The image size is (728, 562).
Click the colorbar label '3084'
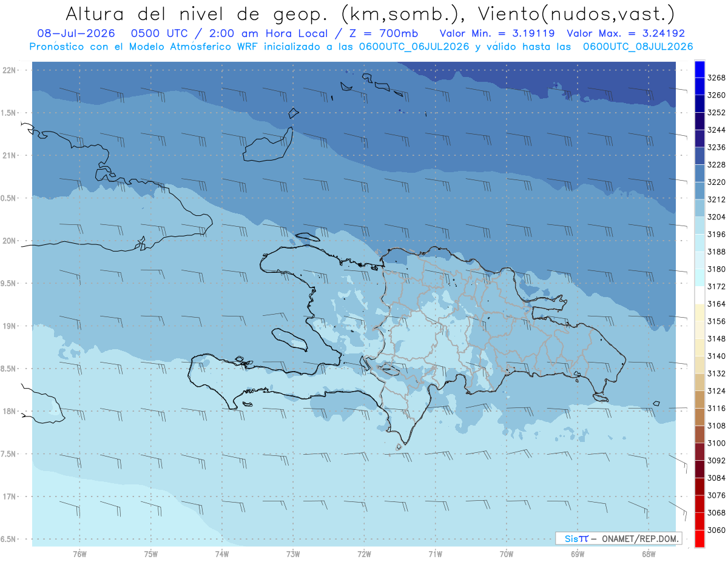pyautogui.click(x=716, y=478)
